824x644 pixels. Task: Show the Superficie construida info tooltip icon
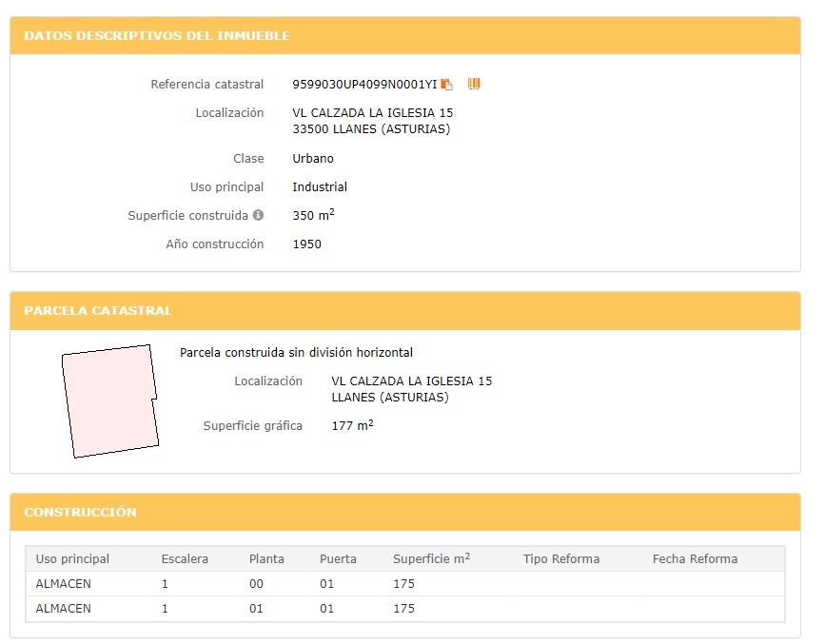pos(258,215)
